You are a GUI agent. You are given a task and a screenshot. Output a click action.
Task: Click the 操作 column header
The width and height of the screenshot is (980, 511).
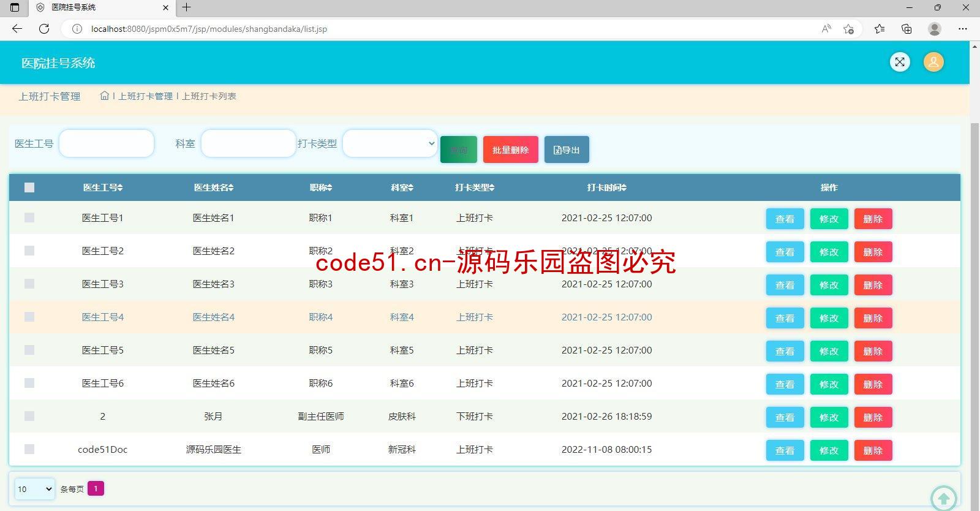click(829, 187)
